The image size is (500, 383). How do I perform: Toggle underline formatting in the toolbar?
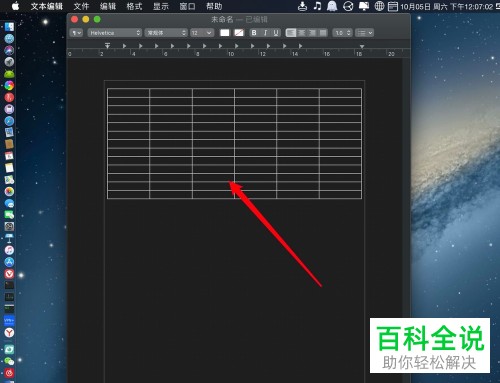tap(276, 33)
